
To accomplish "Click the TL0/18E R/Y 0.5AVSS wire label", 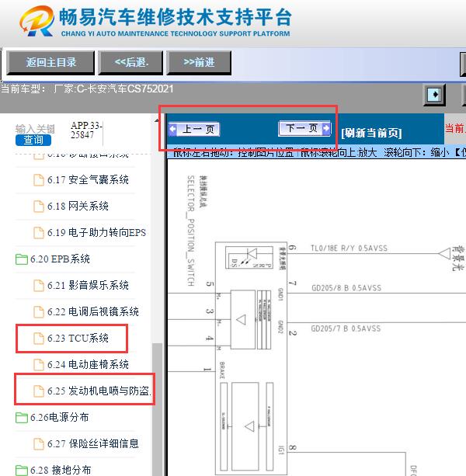I will coord(349,248).
